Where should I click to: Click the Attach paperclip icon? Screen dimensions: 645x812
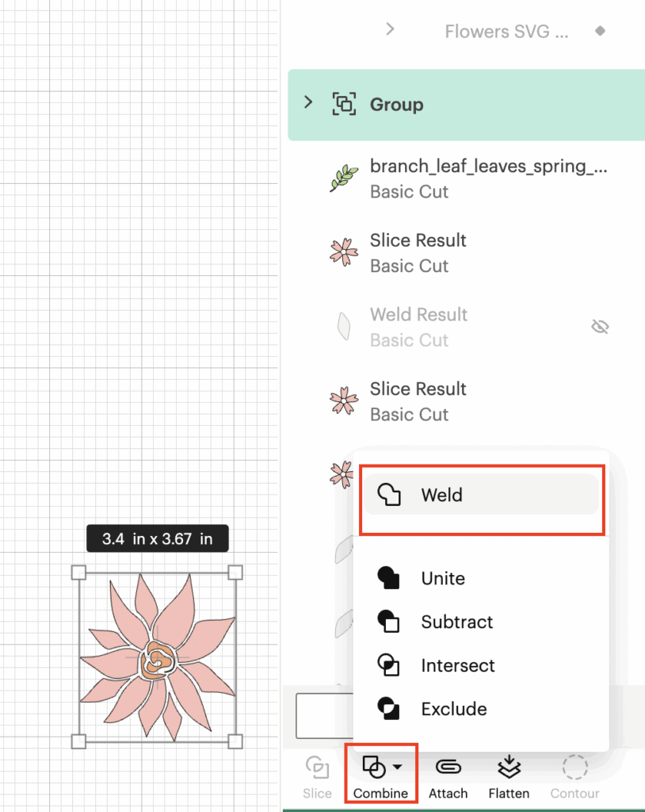pyautogui.click(x=447, y=768)
